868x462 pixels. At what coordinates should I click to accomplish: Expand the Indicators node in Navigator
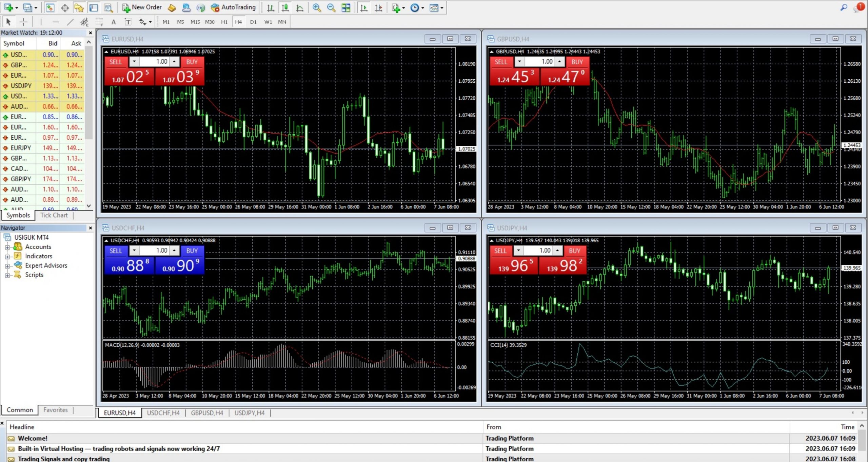tap(7, 257)
